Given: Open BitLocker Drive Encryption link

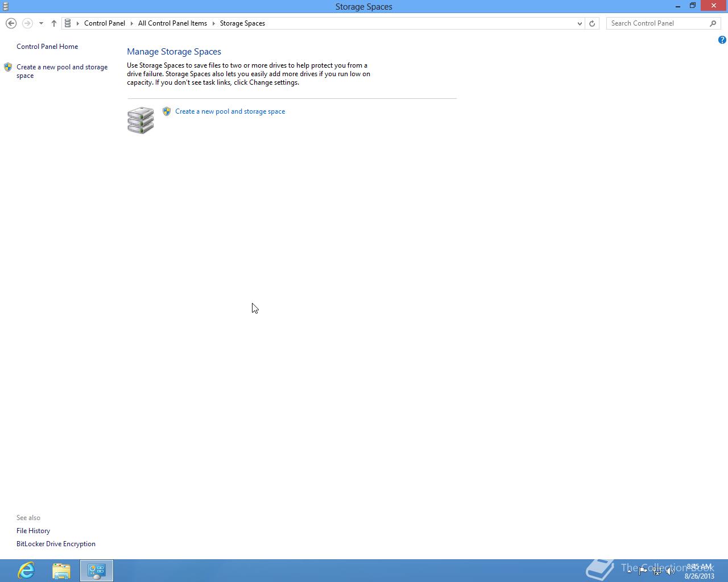Looking at the screenshot, I should coord(56,544).
